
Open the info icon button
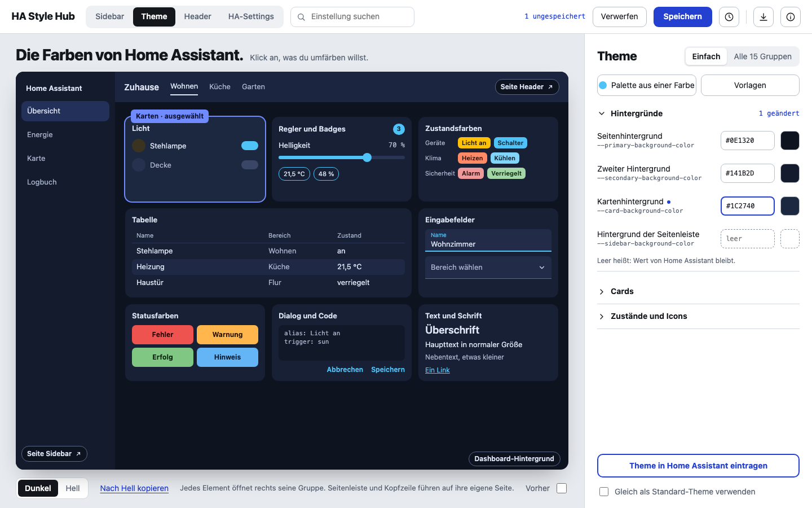pos(791,17)
